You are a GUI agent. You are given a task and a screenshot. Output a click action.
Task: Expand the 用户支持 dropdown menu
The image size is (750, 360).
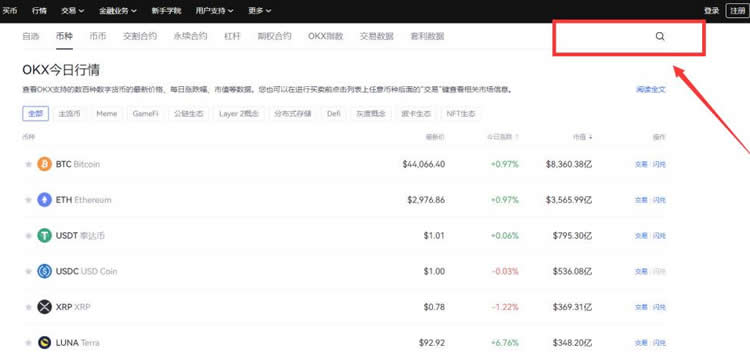coord(215,11)
